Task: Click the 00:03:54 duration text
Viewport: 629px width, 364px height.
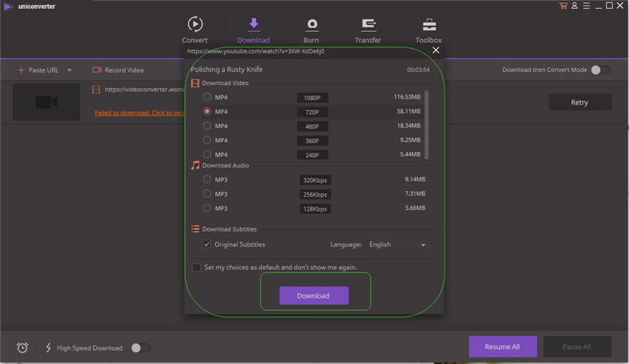Action: tap(418, 70)
